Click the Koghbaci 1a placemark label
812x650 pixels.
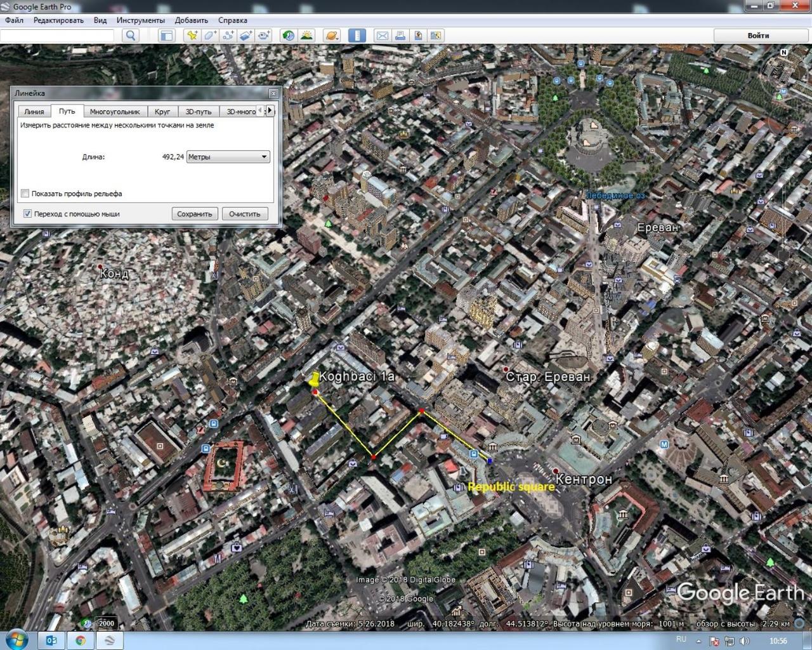click(357, 376)
